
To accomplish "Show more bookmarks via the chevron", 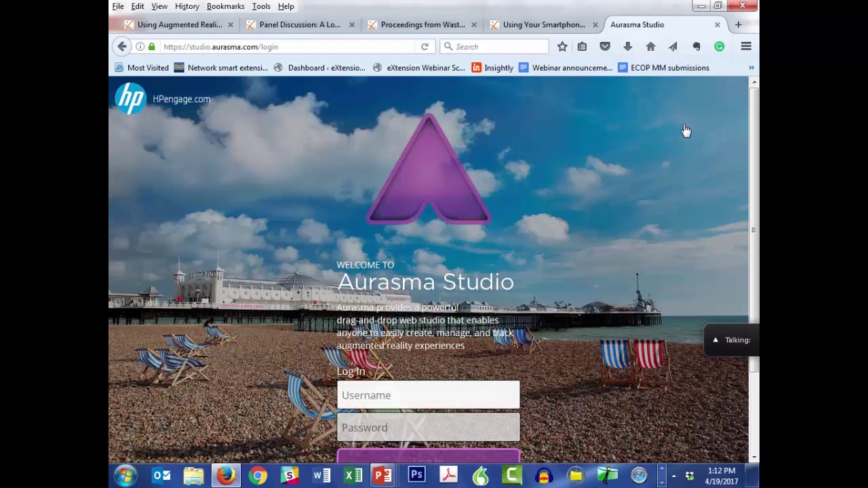I will 751,68.
